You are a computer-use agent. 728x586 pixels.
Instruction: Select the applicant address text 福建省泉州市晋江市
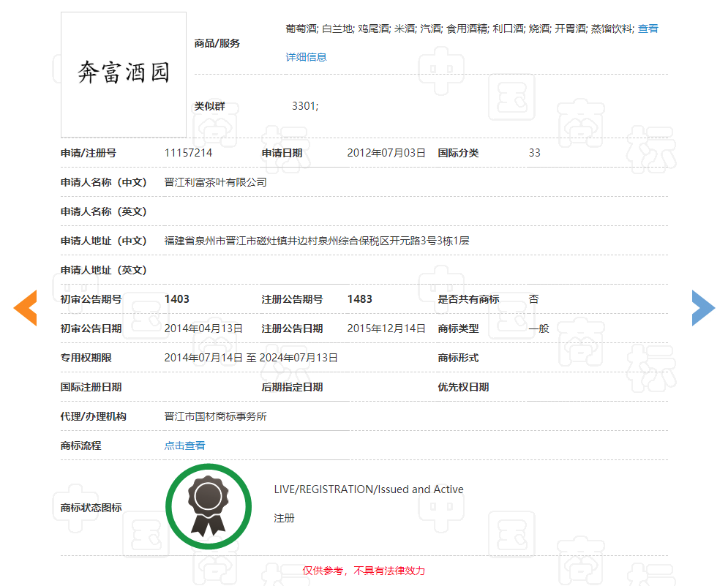[x=210, y=241]
